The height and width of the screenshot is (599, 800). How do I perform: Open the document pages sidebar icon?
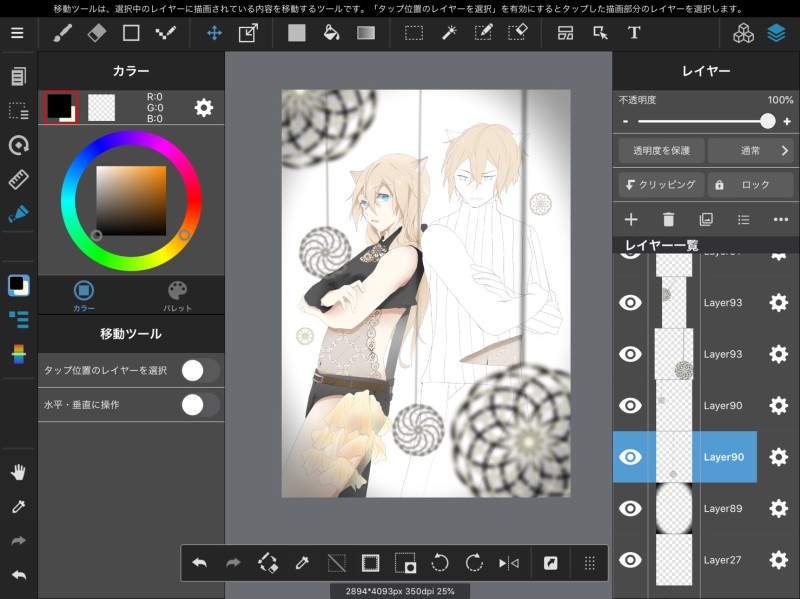tap(18, 77)
